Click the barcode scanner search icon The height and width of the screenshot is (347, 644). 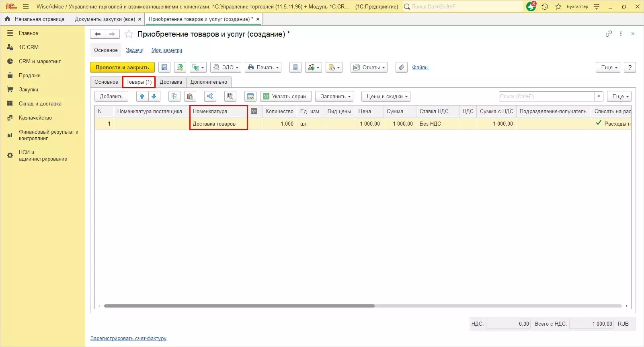230,97
